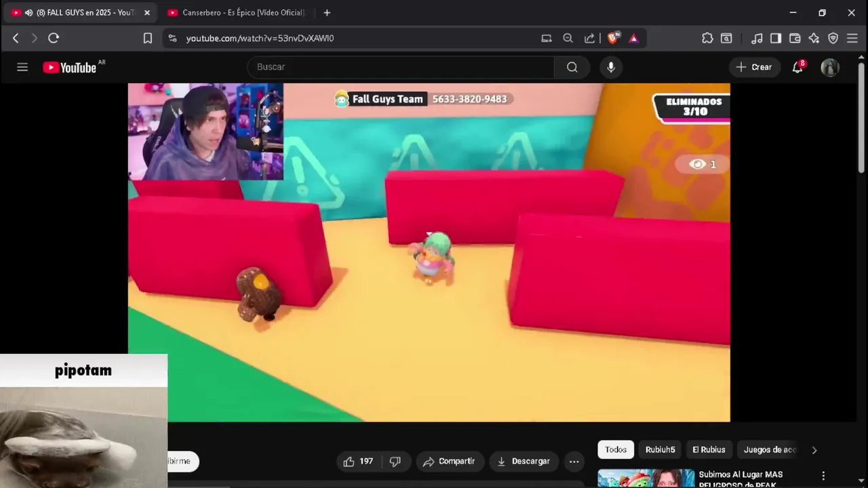
Task: Focus the Buscar search field
Action: tap(401, 67)
